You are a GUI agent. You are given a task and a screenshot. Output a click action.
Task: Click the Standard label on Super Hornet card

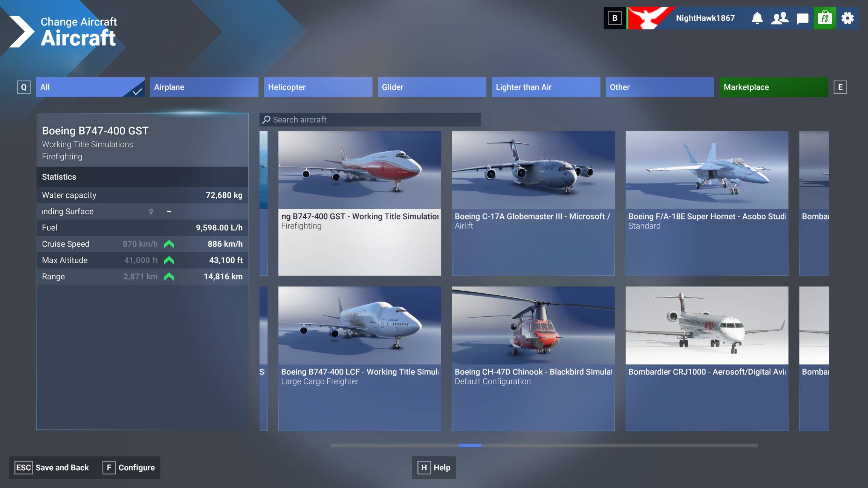[x=644, y=226]
